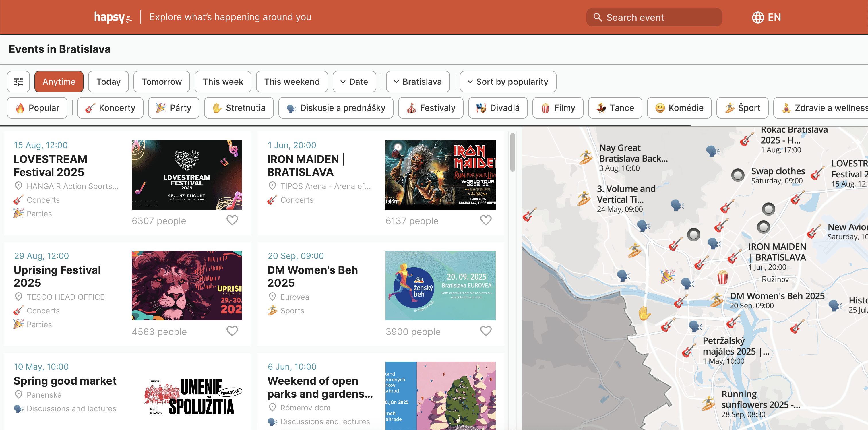Screen dimensions: 868x430
Task: Select Diskusie a prednášky category
Action: pos(336,108)
